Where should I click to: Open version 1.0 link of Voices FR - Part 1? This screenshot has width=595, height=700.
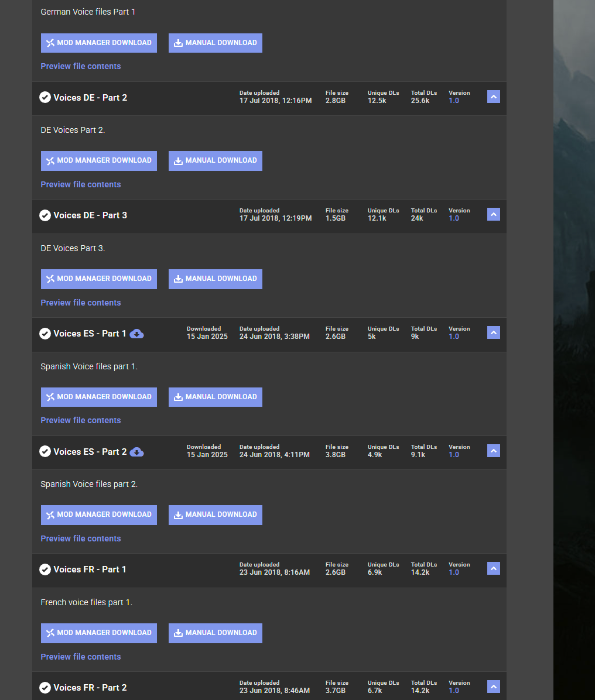454,572
